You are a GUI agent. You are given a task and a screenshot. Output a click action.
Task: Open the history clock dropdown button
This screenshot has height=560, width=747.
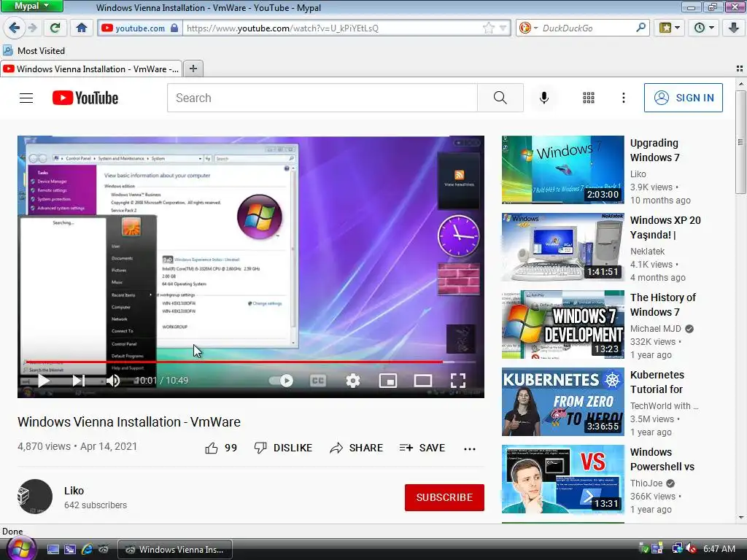(x=704, y=28)
